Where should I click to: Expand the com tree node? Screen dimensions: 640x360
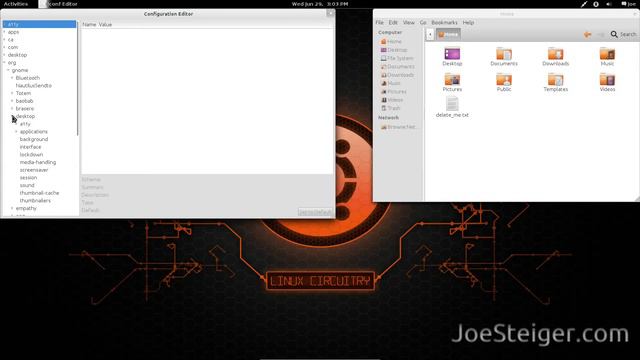pos(4,47)
